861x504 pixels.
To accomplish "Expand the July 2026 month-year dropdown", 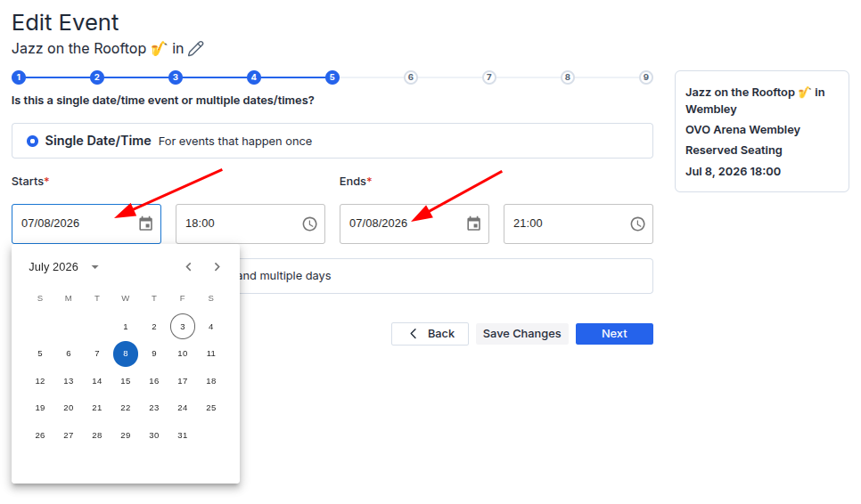I will click(95, 267).
